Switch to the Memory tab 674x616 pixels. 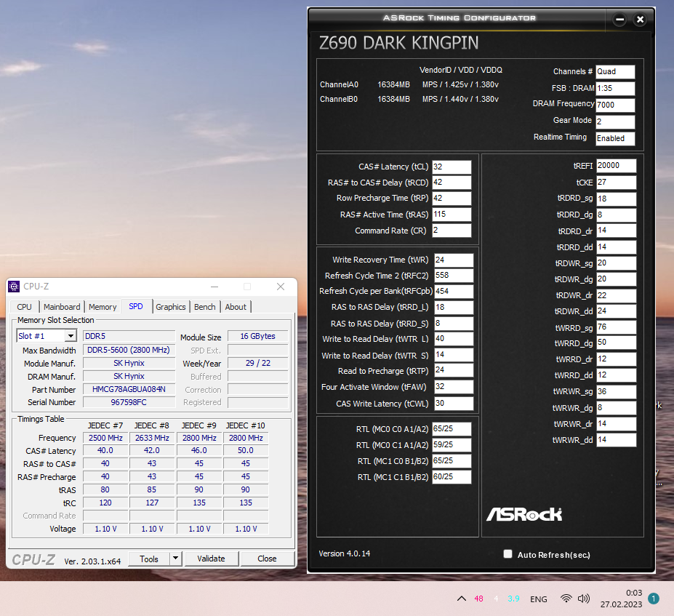click(103, 307)
